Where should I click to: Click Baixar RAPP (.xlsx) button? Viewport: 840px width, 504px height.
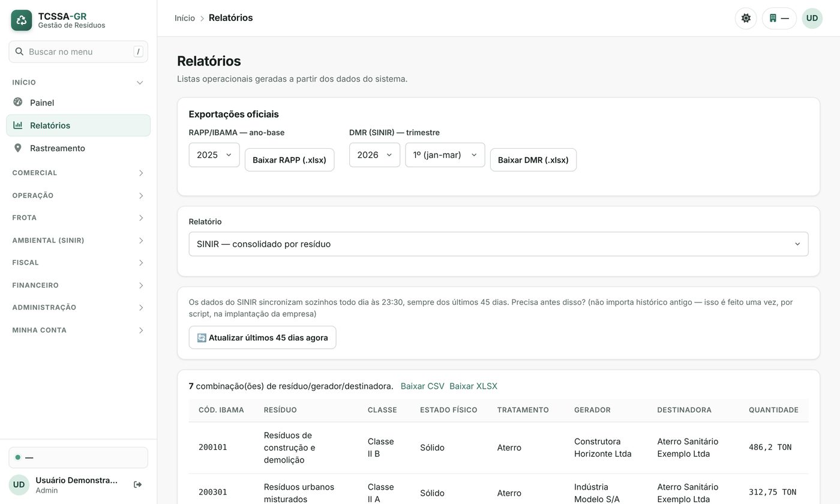[289, 160]
